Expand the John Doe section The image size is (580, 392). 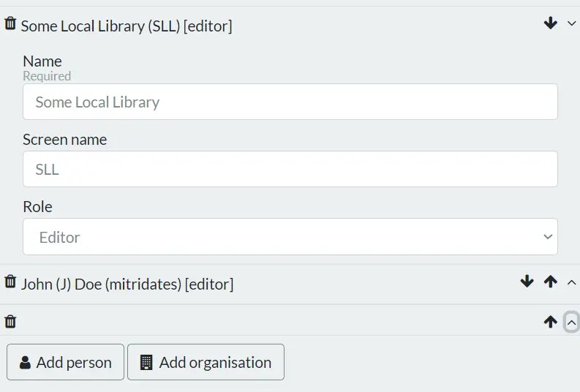(x=571, y=282)
